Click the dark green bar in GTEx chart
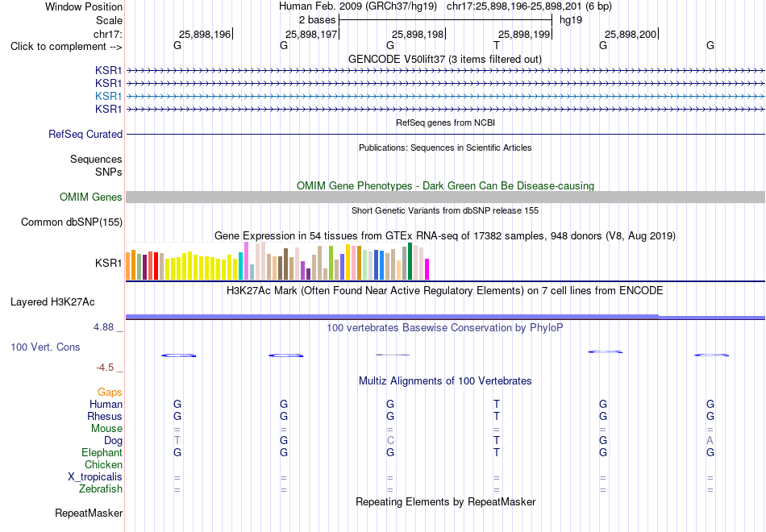766x532 pixels. pyautogui.click(x=410, y=261)
